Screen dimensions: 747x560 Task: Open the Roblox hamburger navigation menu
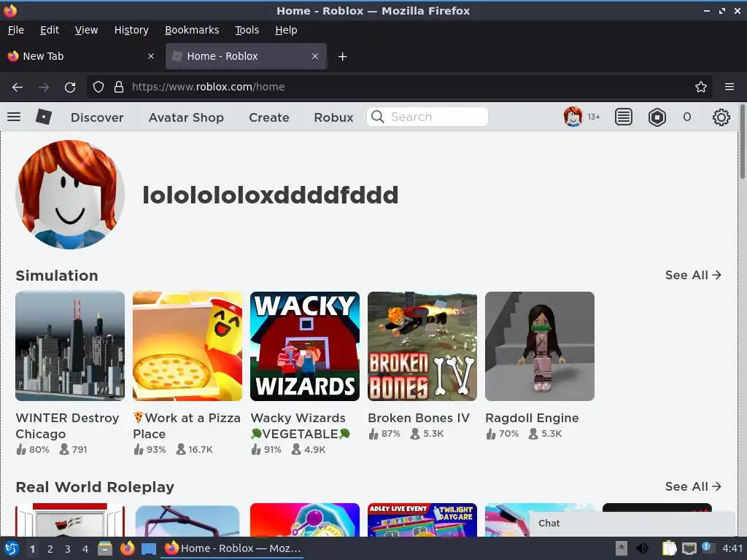coord(14,117)
